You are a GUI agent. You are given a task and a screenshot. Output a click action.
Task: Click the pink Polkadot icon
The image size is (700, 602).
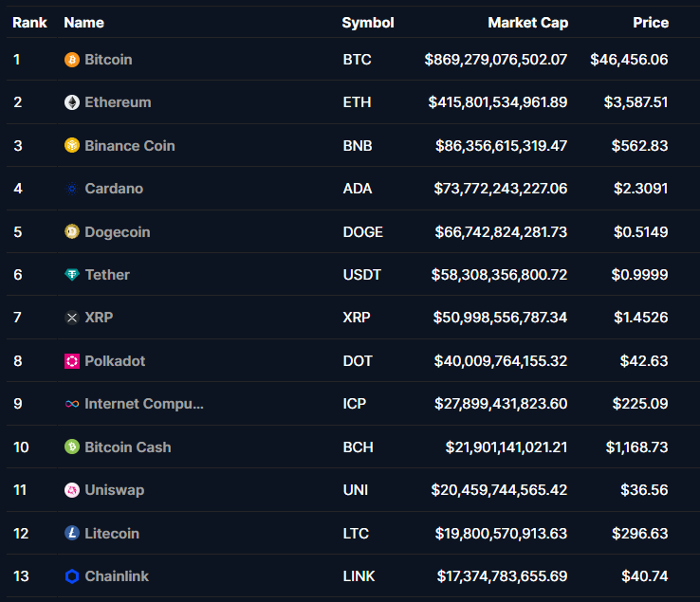(x=72, y=361)
